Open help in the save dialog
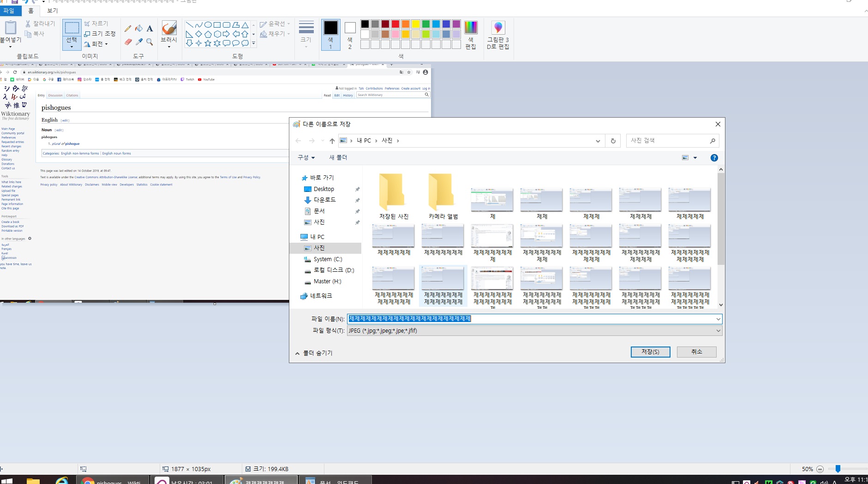The height and width of the screenshot is (484, 868). (x=714, y=158)
